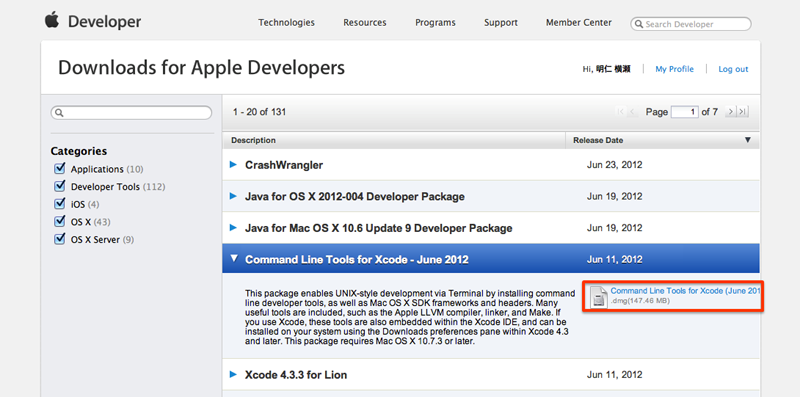Uncheck the iOS category checkbox

click(60, 204)
